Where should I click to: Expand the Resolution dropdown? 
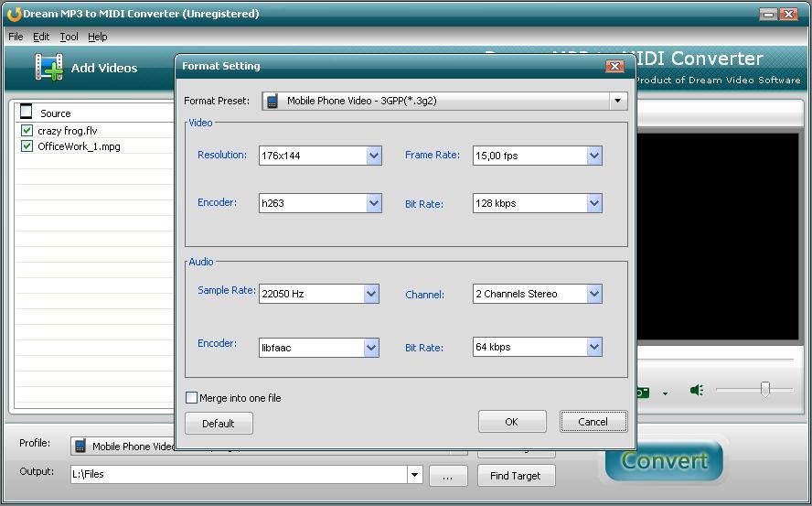374,156
